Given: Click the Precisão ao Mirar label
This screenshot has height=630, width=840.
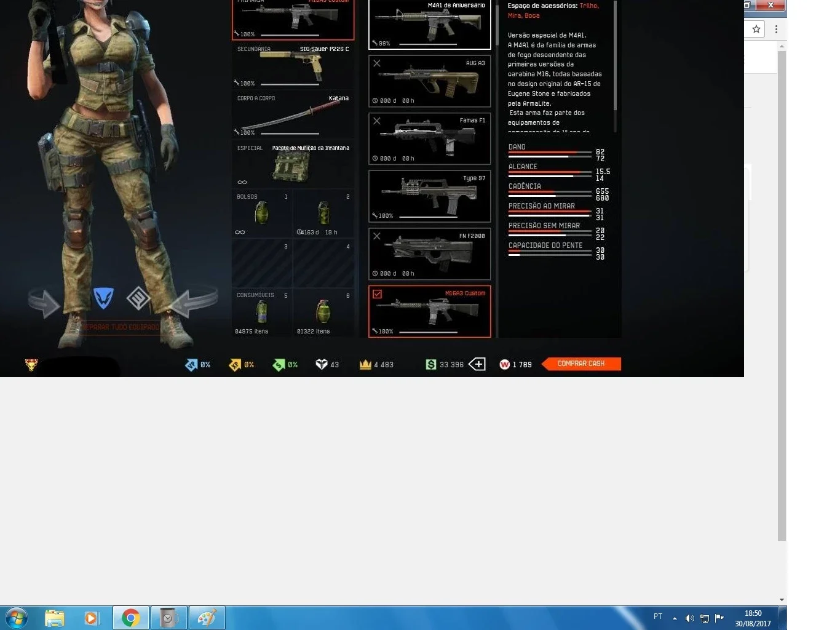Looking at the screenshot, I should tap(542, 205).
